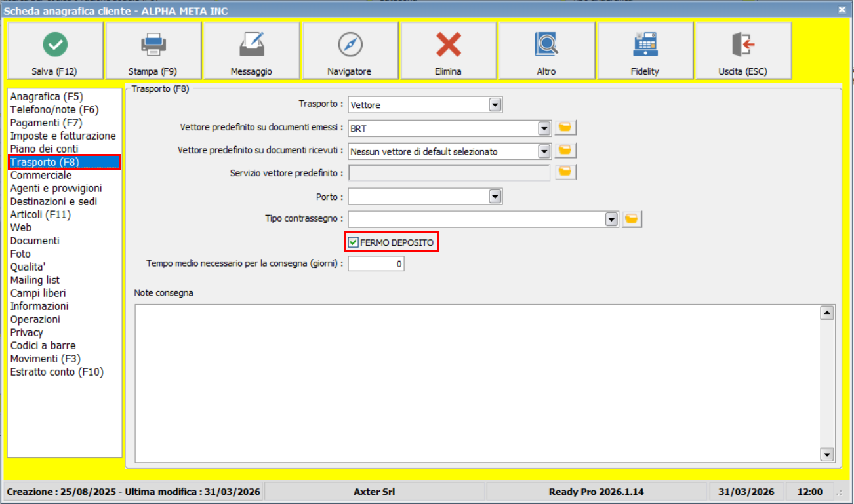Image resolution: width=854 pixels, height=504 pixels.
Task: Click the Tempo medio consegna giorni field
Action: pyautogui.click(x=376, y=263)
